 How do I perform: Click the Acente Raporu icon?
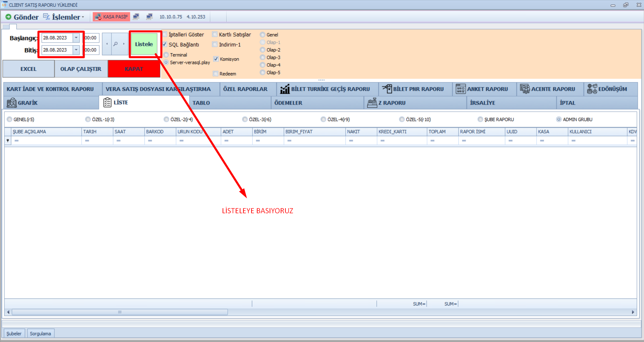point(524,89)
